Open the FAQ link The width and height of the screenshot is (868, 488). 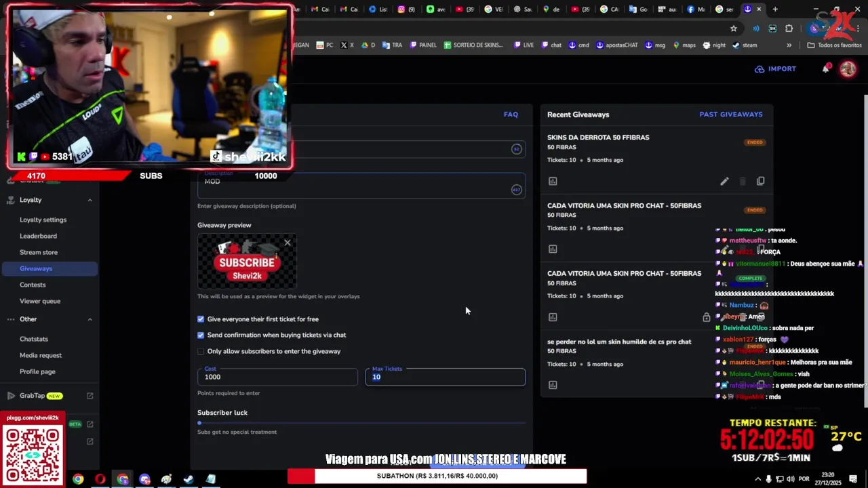pos(511,115)
